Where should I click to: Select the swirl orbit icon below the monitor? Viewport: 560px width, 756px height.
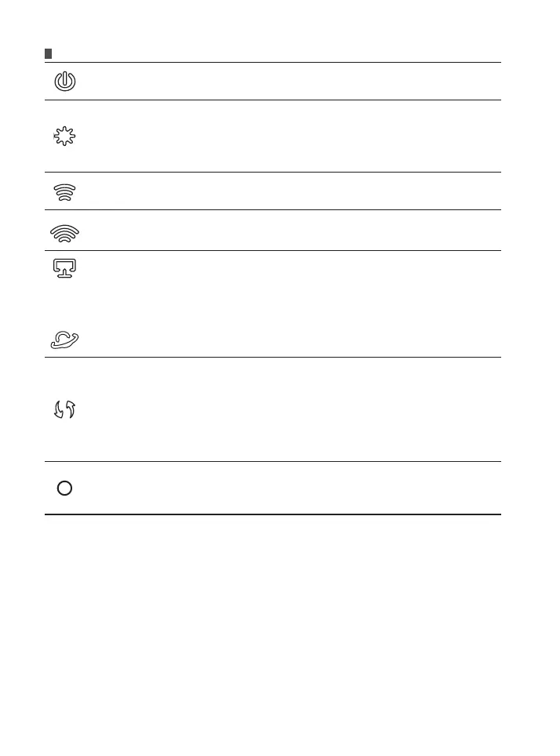tap(64, 339)
